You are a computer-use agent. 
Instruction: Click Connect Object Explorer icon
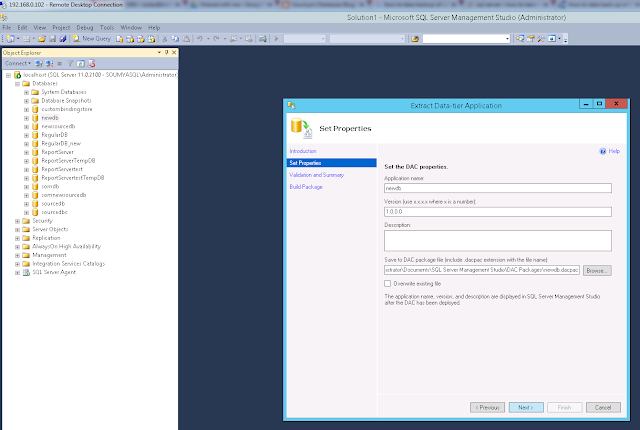coord(39,63)
